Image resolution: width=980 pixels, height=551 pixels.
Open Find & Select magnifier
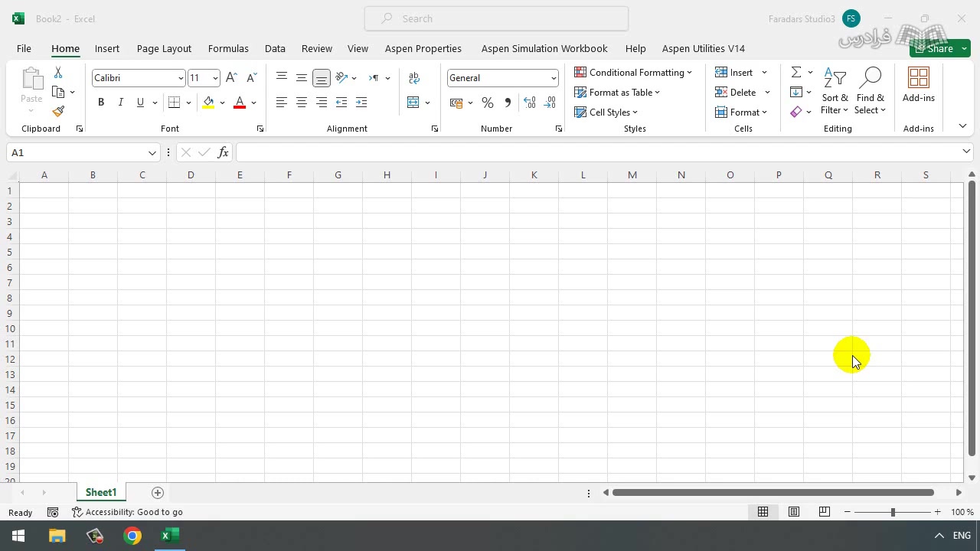click(x=871, y=91)
